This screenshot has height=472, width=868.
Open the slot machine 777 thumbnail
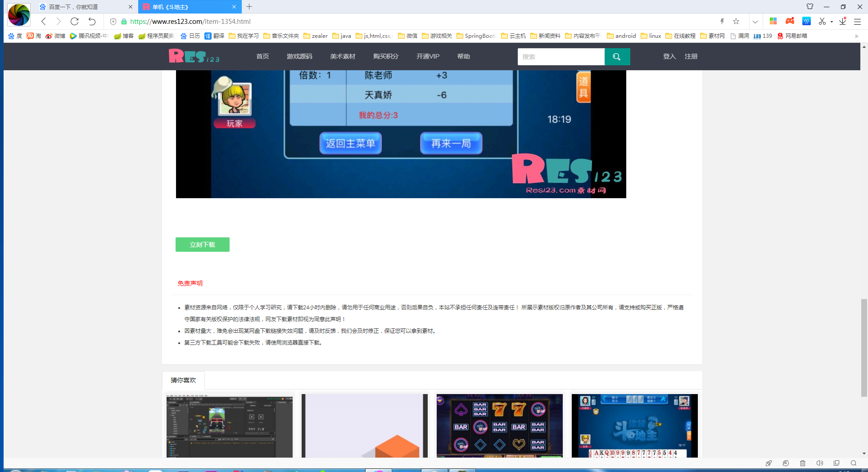point(500,426)
